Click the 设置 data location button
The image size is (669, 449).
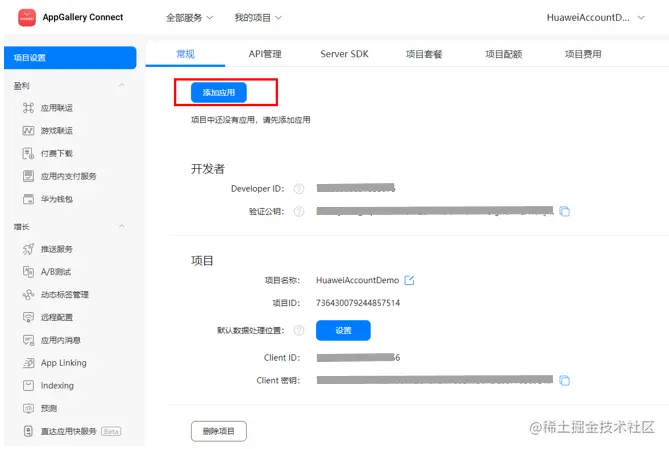[343, 330]
